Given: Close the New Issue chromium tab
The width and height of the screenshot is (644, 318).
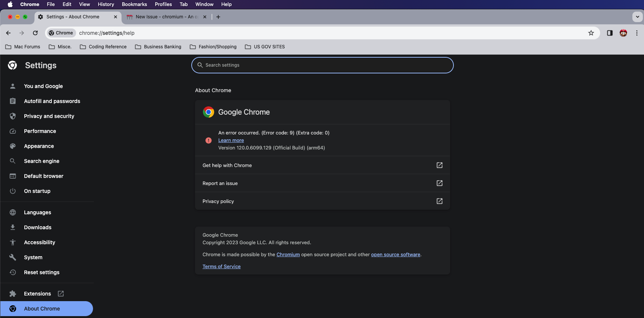Looking at the screenshot, I should coord(205,17).
